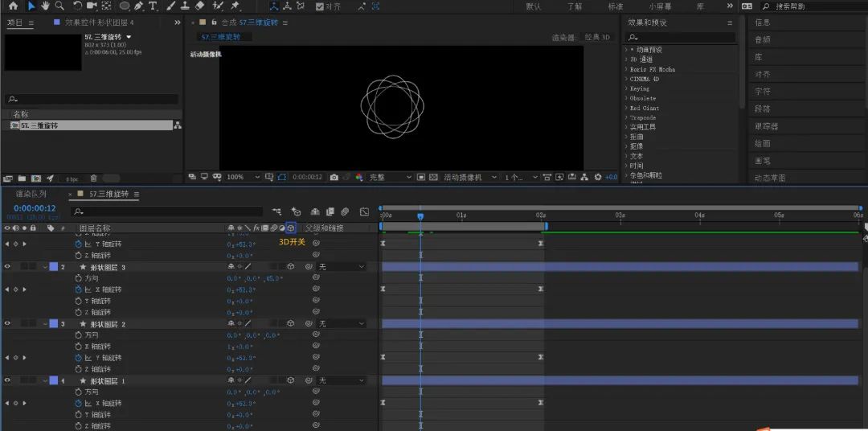Screen dimensions: 868x431
Task: Click the blue label swatch of 形状图层 3
Action: 54,267
